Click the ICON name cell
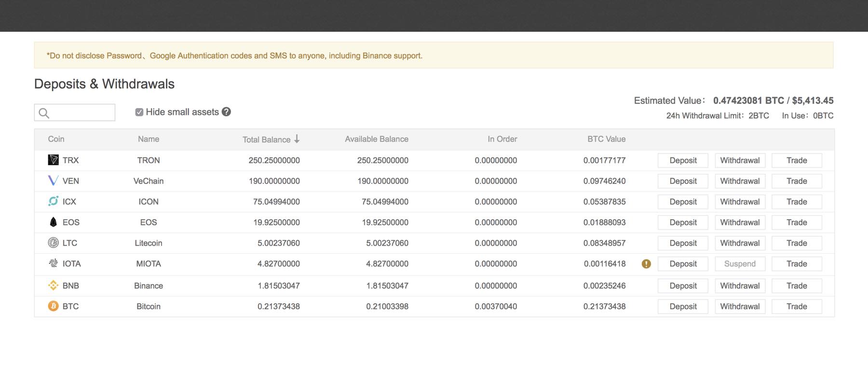Image resolution: width=868 pixels, height=365 pixels. pyautogui.click(x=149, y=202)
